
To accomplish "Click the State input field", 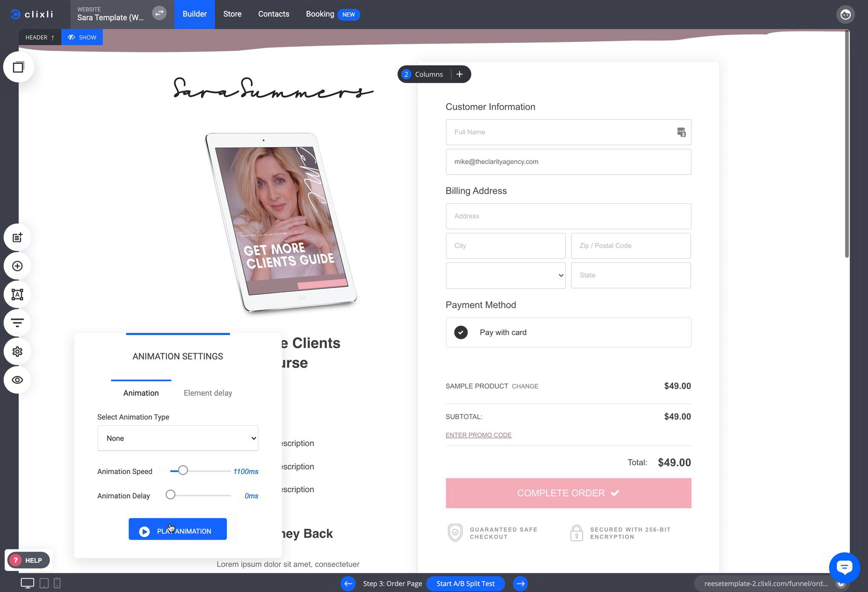I will click(631, 275).
